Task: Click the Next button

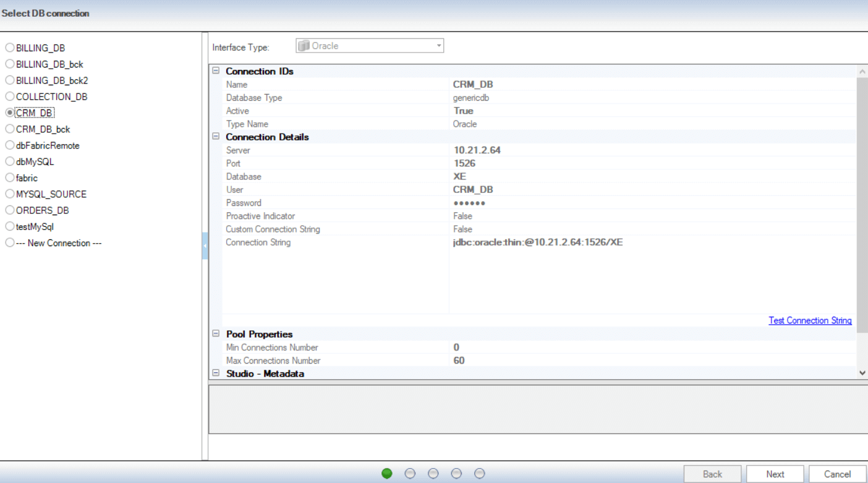Action: pos(775,474)
